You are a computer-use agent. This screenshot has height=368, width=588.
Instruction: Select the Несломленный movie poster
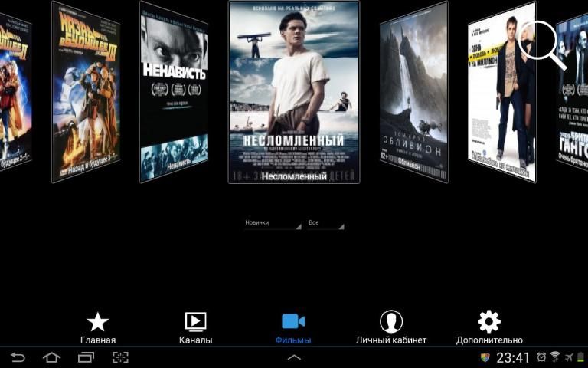tap(294, 92)
